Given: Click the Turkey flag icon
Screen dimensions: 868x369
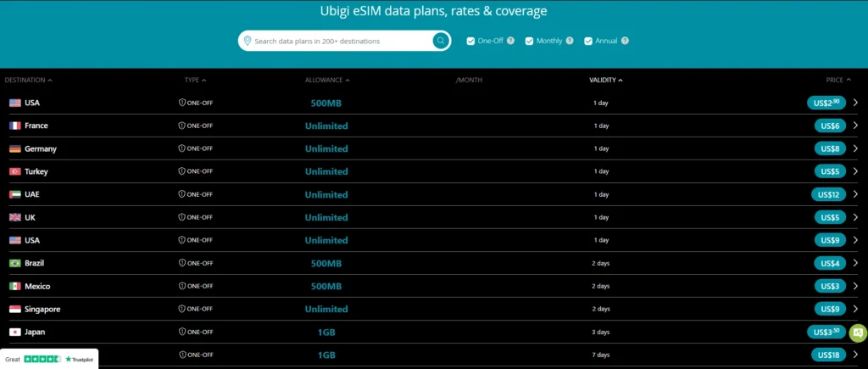Looking at the screenshot, I should click(x=15, y=171).
